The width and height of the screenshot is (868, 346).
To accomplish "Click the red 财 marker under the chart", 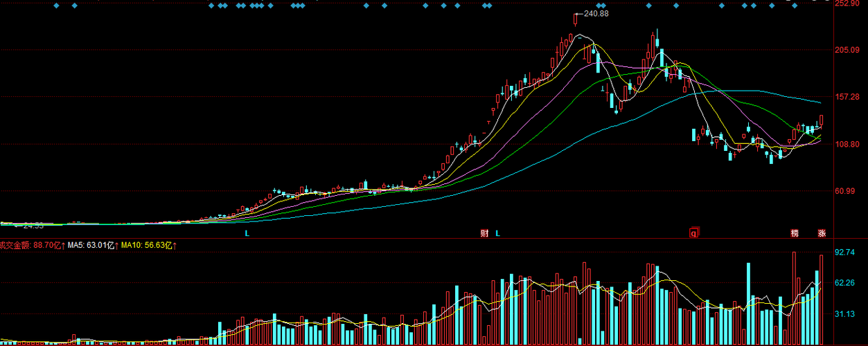I will click(x=484, y=233).
